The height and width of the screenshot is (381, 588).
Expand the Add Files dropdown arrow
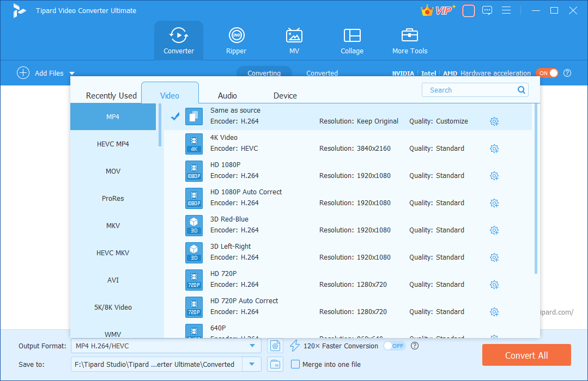click(x=72, y=73)
